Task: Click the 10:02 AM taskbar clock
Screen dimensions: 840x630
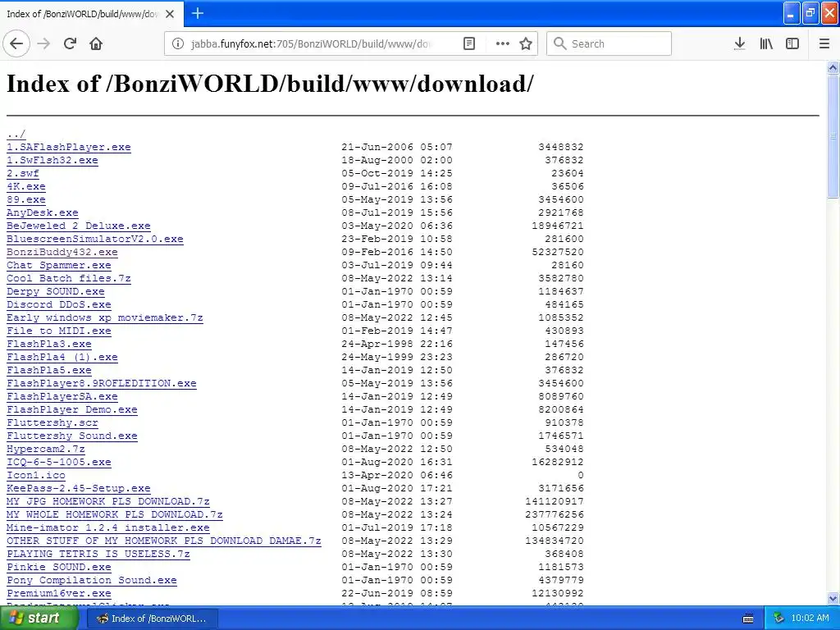Action: (810, 619)
